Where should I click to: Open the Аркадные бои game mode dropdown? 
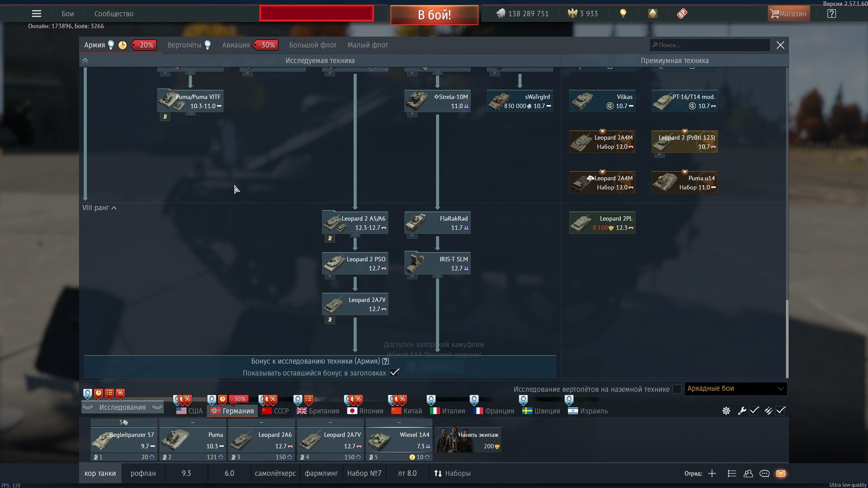736,389
